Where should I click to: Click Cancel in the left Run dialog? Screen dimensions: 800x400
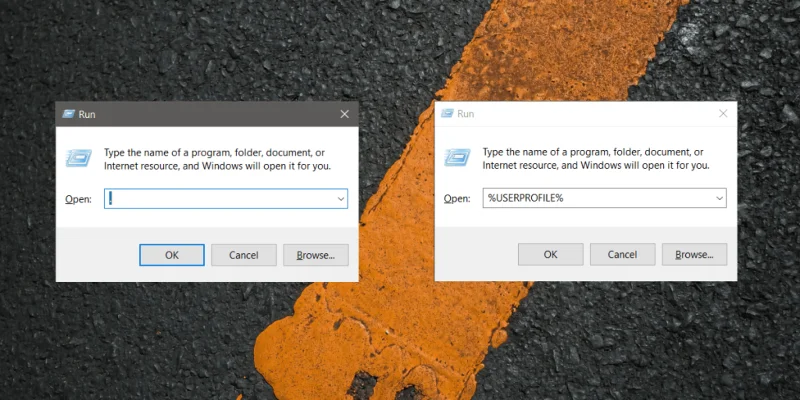[x=243, y=255]
